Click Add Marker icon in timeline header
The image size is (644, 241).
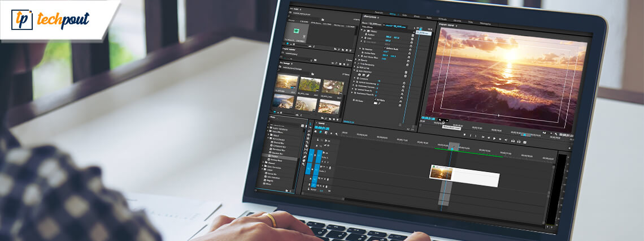tap(331, 134)
